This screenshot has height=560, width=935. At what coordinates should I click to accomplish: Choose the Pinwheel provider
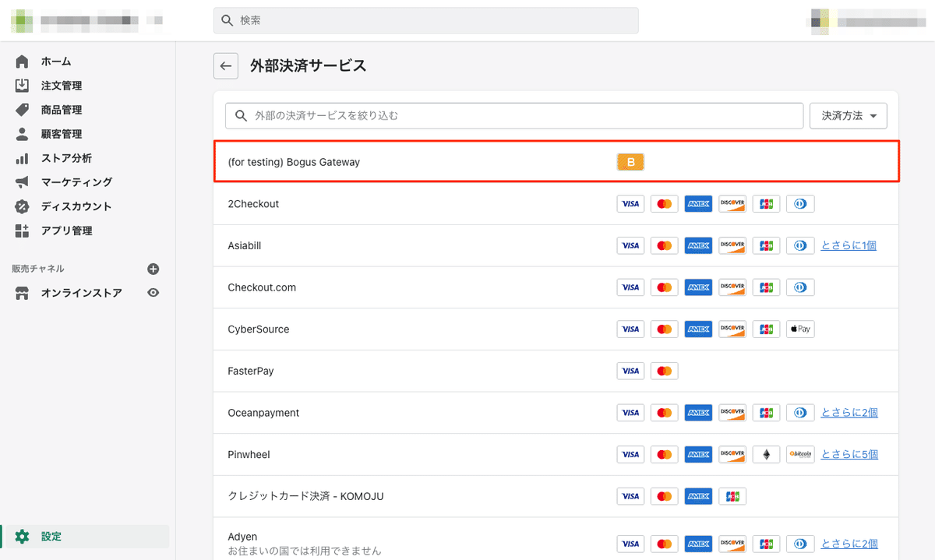tap(249, 454)
